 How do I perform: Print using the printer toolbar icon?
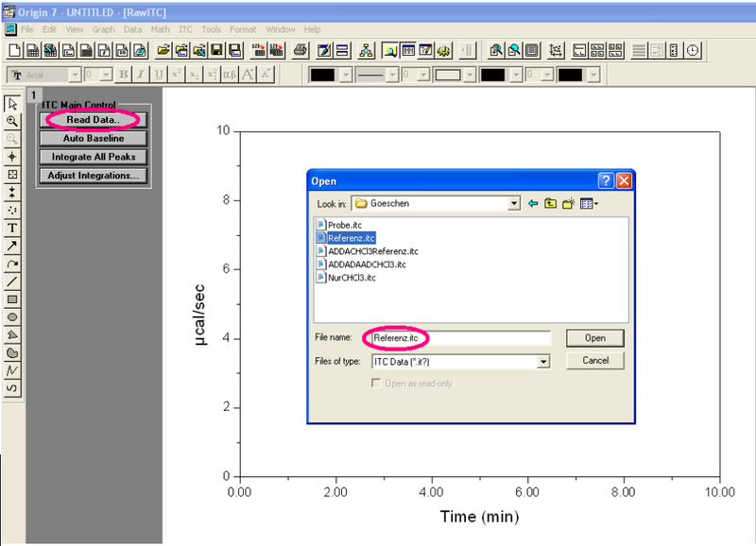coord(301,50)
